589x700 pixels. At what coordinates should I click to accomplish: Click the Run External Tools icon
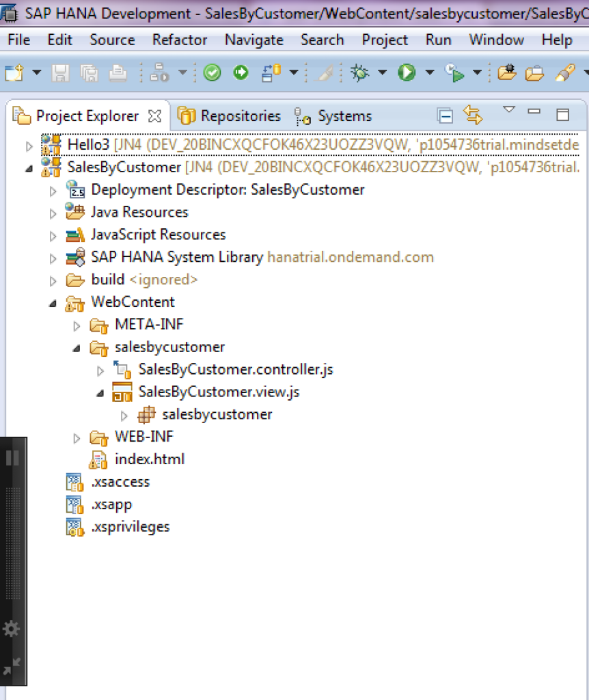pos(454,72)
